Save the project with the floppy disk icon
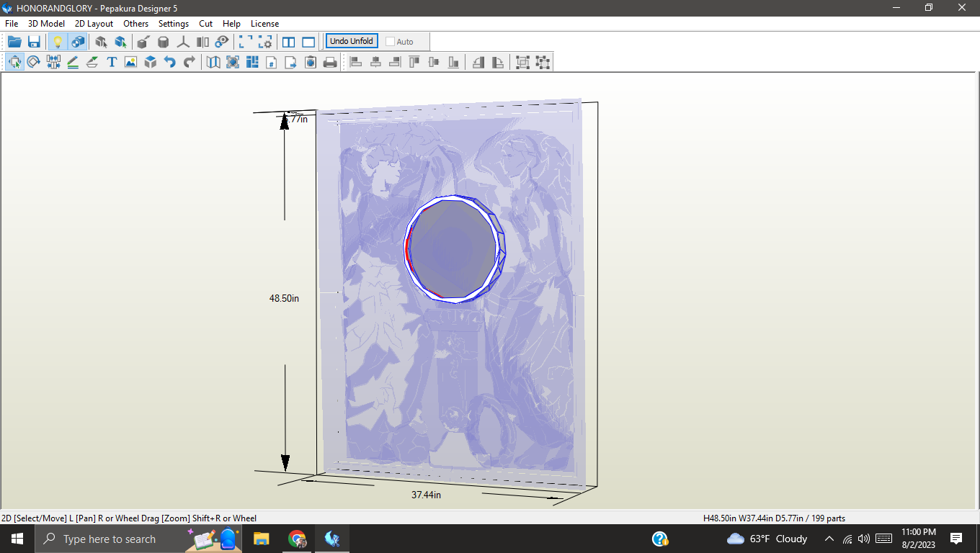980x553 pixels. pyautogui.click(x=34, y=42)
